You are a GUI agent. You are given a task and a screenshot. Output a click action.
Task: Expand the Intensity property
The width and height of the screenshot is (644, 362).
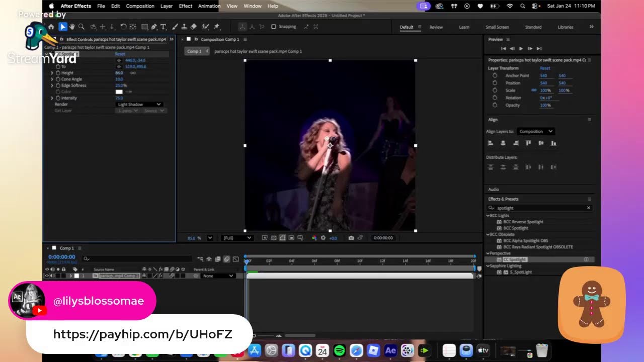point(52,98)
